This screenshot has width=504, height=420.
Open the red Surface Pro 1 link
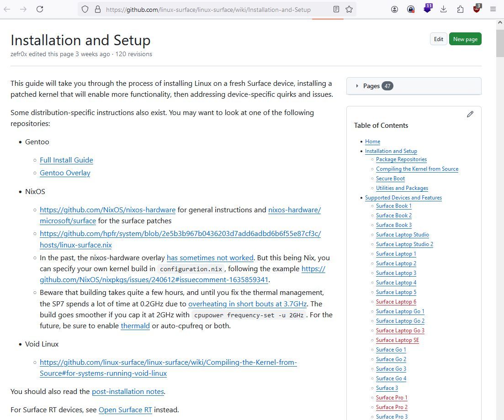coord(392,398)
